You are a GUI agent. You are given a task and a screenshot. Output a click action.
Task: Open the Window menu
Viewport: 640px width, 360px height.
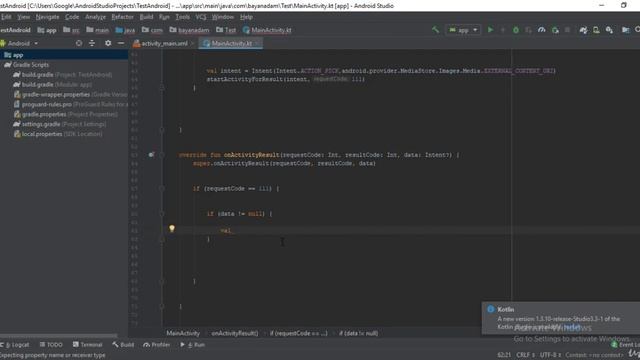click(223, 17)
